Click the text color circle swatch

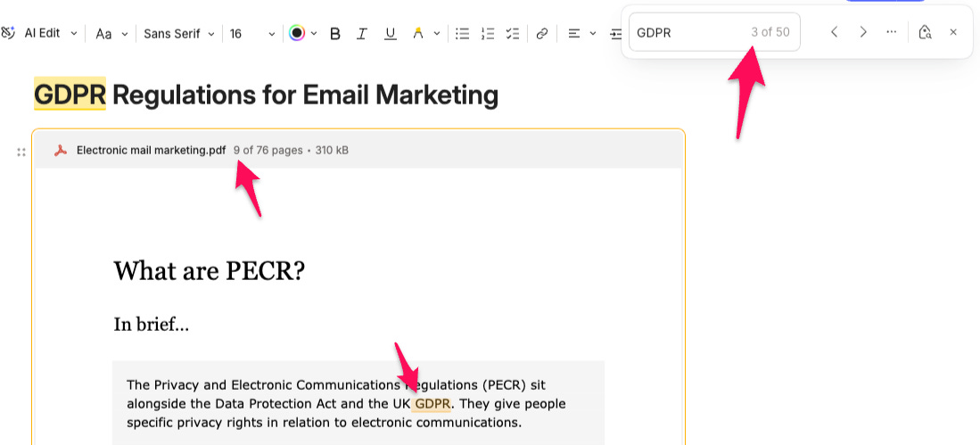pyautogui.click(x=297, y=33)
